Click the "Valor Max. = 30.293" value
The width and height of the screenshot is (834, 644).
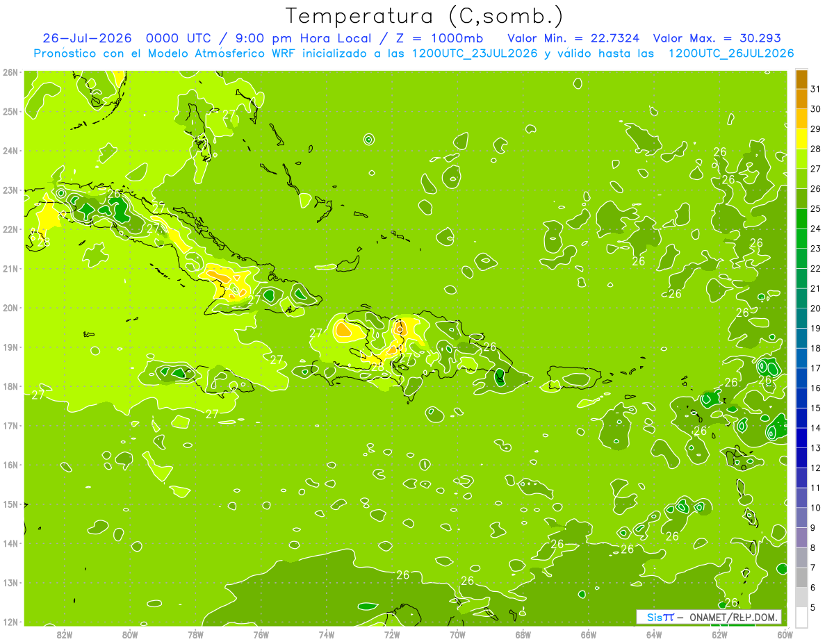coord(719,38)
